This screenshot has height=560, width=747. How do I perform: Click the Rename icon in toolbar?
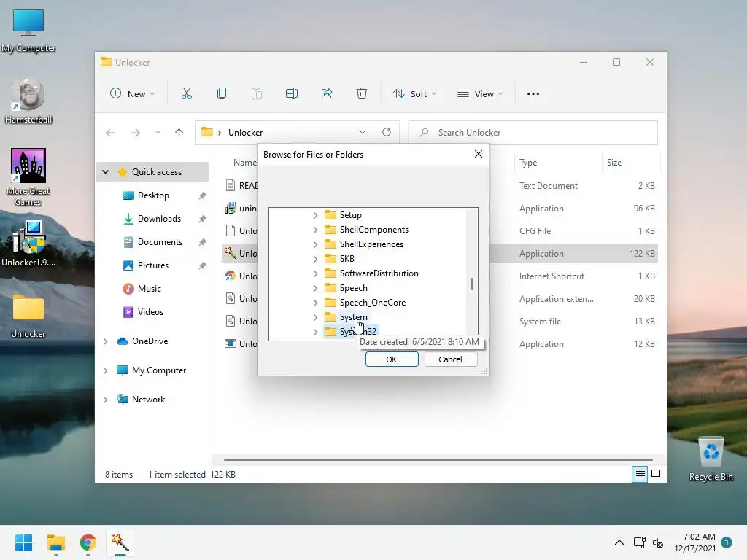292,94
